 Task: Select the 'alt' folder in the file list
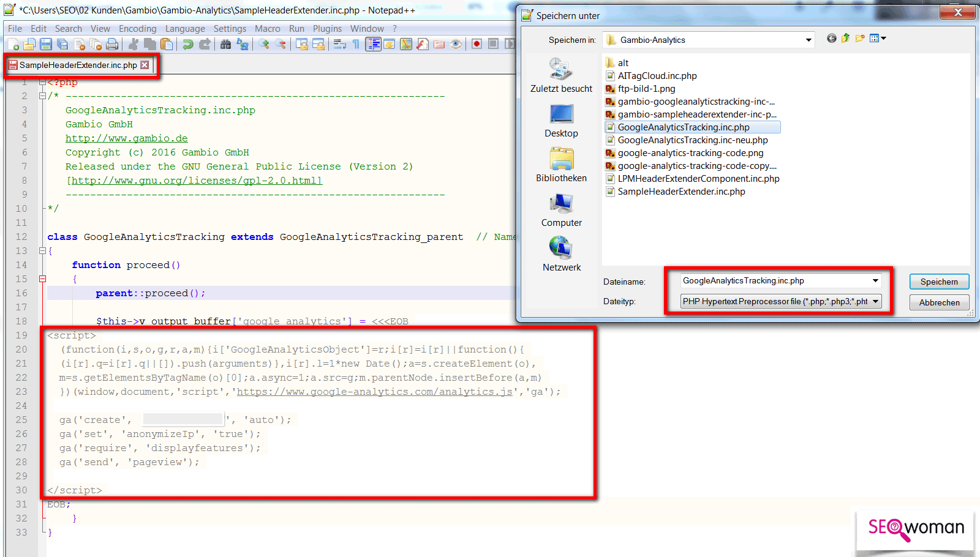click(617, 62)
